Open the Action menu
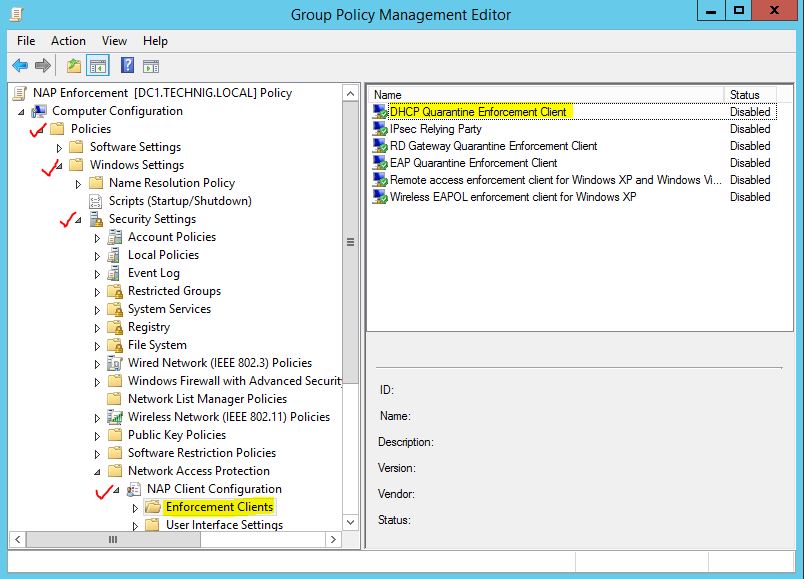Screen dimensions: 804x579 point(68,41)
